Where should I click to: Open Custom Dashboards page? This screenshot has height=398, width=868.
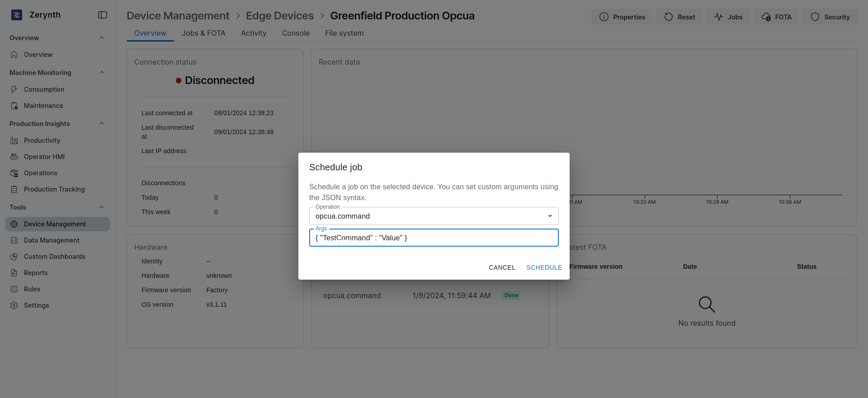click(x=57, y=257)
